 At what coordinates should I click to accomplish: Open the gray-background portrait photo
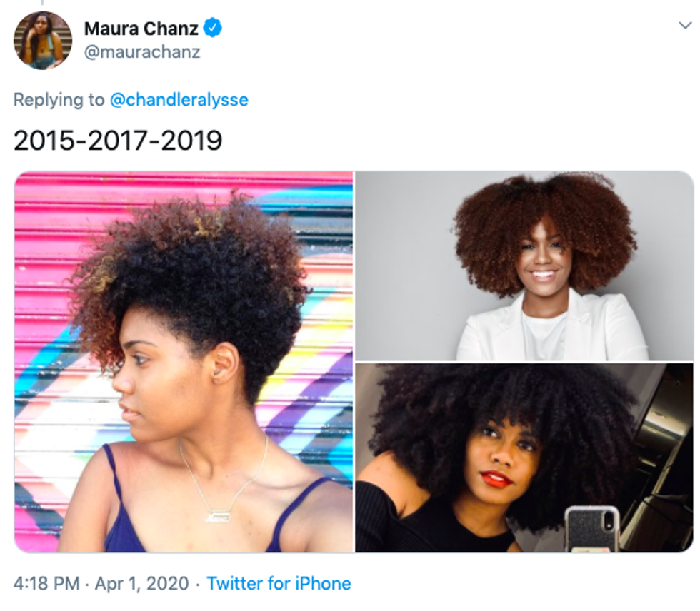pos(524,266)
